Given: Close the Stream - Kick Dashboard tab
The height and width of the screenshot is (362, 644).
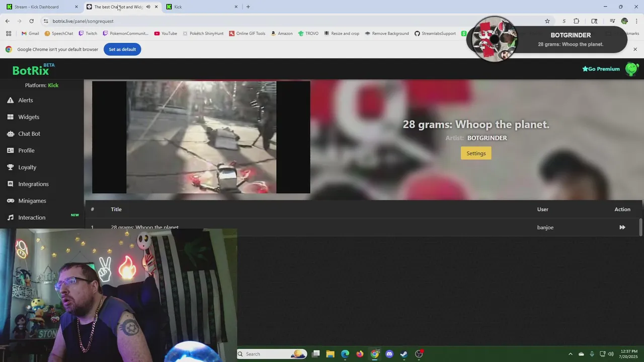Looking at the screenshot, I should click(76, 7).
